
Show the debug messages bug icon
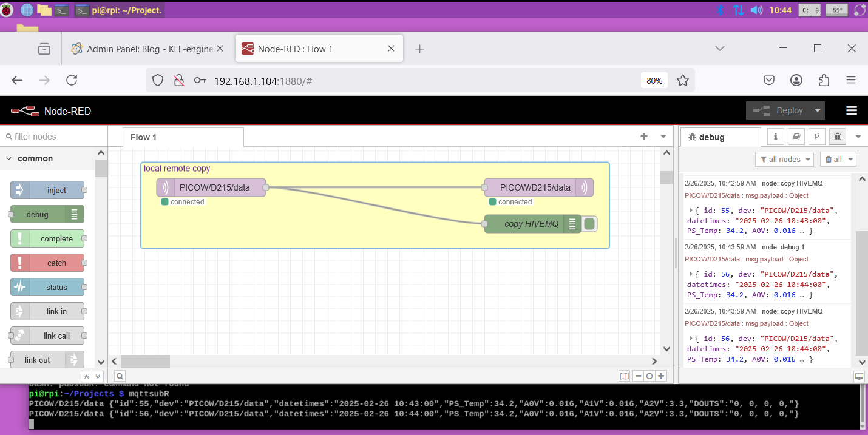pyautogui.click(x=838, y=137)
